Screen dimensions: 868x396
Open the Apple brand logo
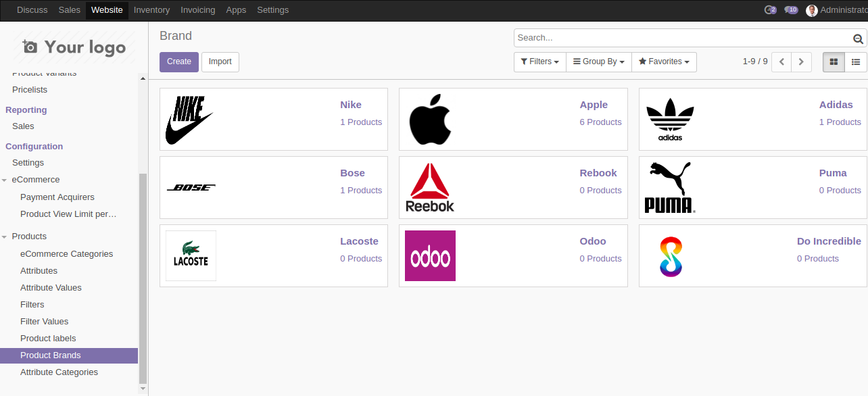click(x=430, y=120)
